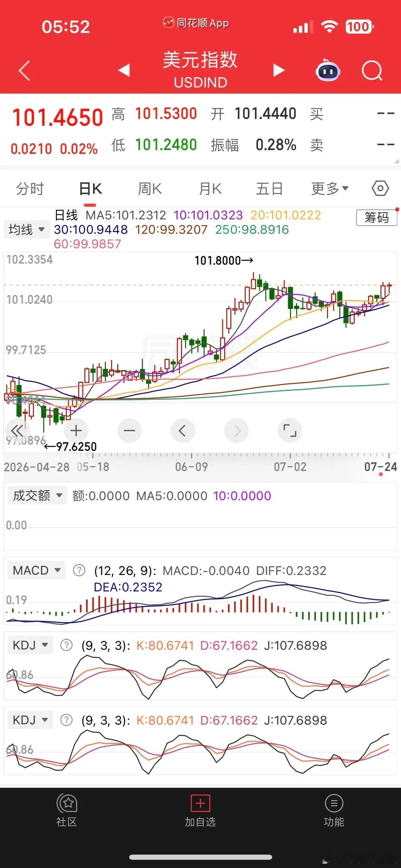Go to next index with right triangle

tap(279, 70)
